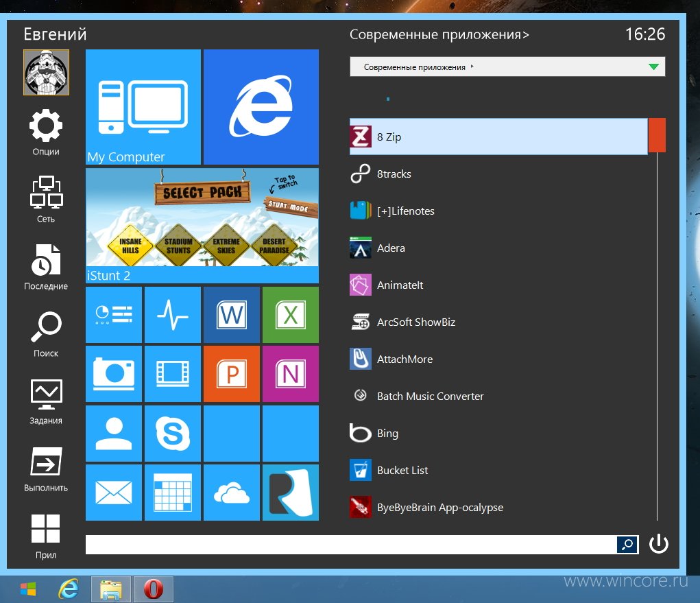700x603 pixels.
Task: Open the Прил apps icon
Action: tap(46, 536)
